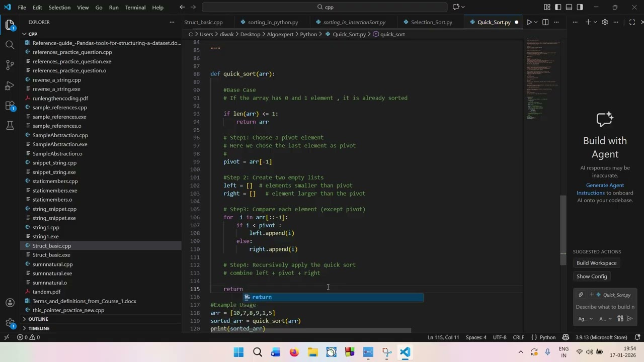Screen dimensions: 644x362
Task: Open the Selection menu
Action: pos(59,8)
